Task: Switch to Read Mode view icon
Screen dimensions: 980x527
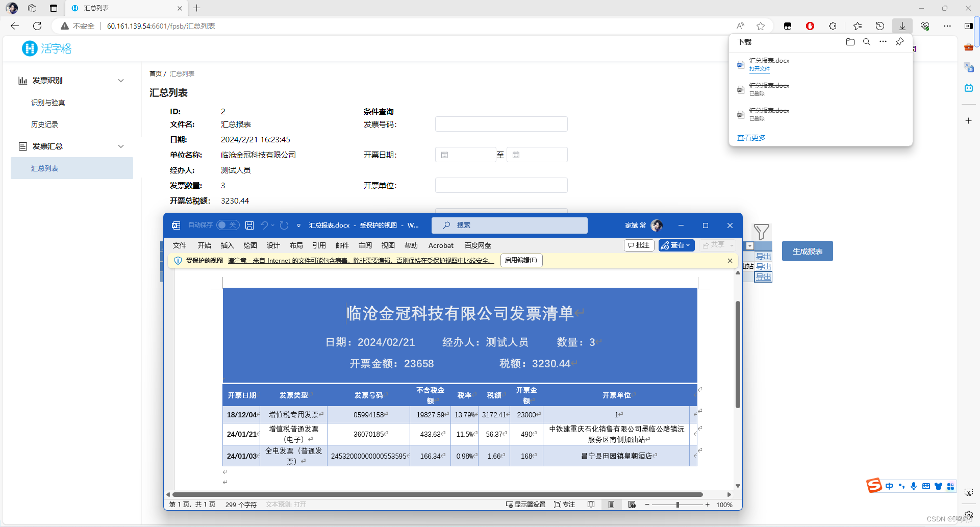Action: coord(591,505)
